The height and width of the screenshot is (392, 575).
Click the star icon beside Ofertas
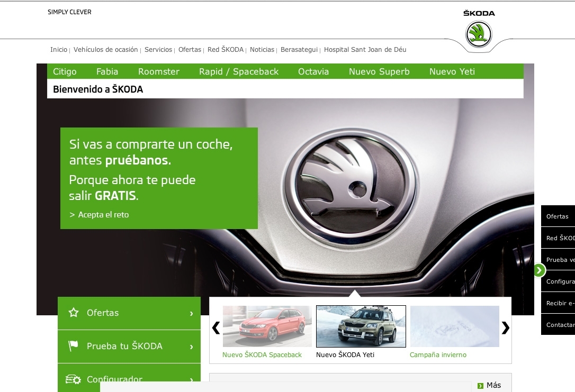click(74, 313)
